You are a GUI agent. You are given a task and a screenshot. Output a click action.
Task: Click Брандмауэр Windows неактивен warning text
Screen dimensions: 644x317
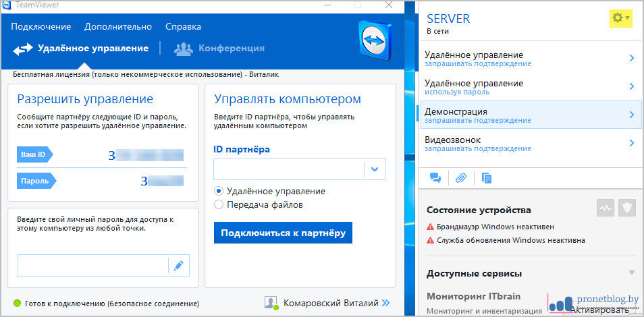[x=495, y=226]
